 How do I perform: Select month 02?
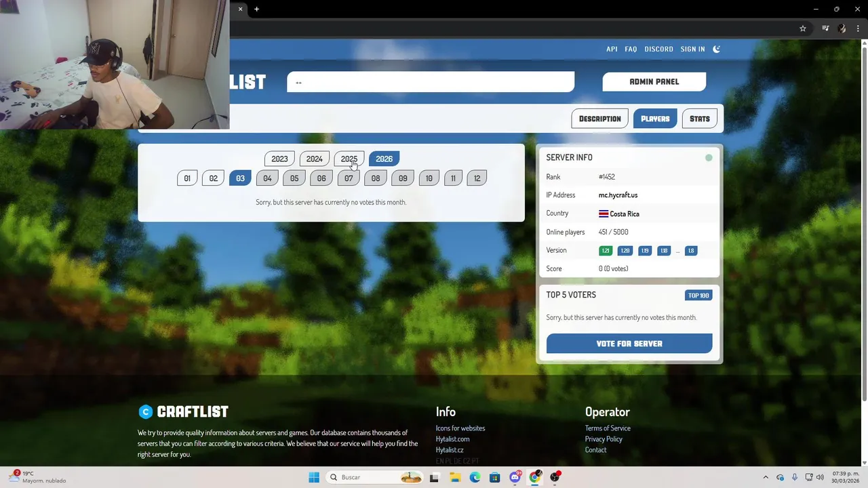[x=213, y=178]
